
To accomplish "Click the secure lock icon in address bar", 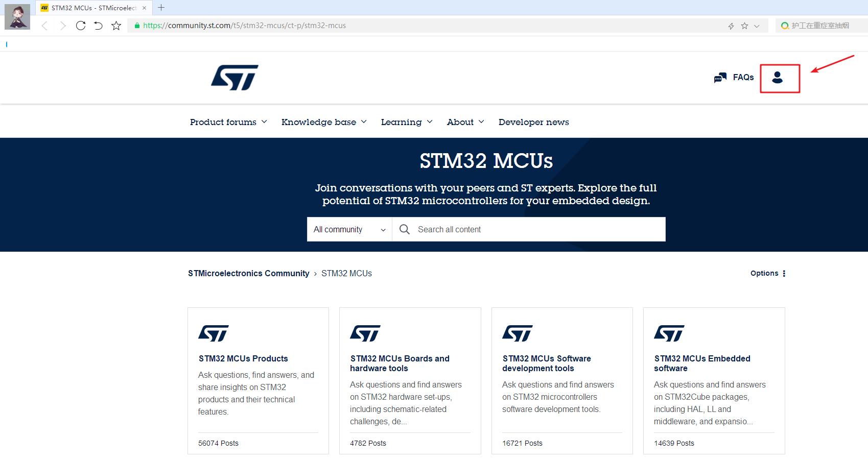I will (137, 26).
